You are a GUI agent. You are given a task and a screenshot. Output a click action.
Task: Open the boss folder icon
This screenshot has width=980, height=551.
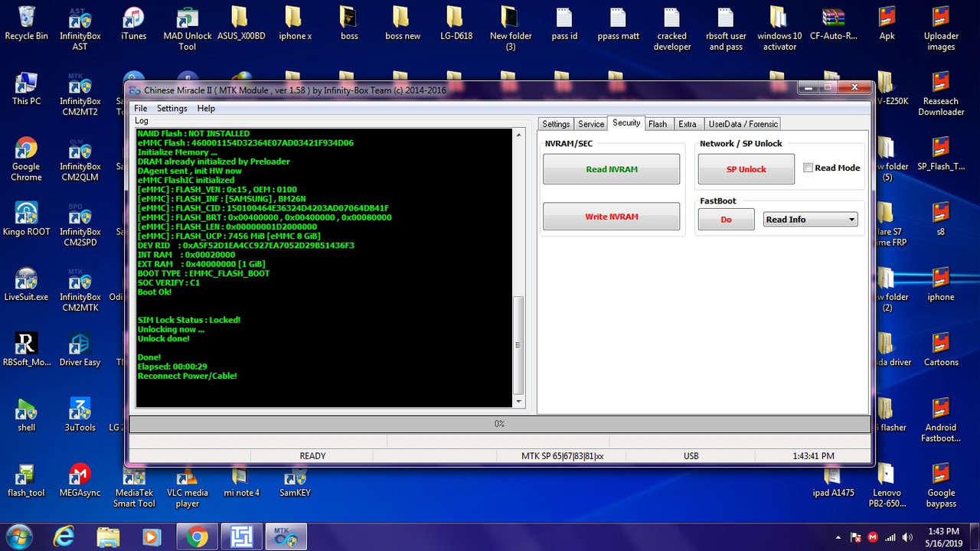click(x=349, y=24)
